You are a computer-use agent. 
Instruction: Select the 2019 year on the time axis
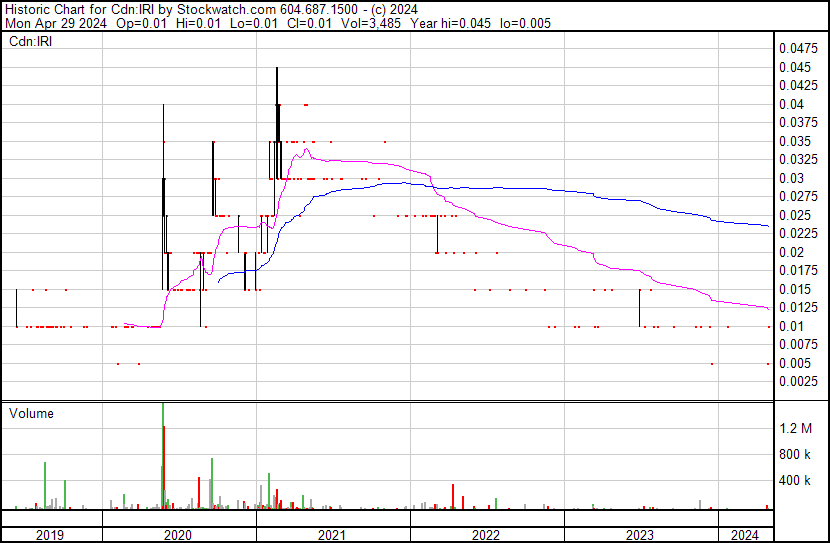pyautogui.click(x=50, y=535)
